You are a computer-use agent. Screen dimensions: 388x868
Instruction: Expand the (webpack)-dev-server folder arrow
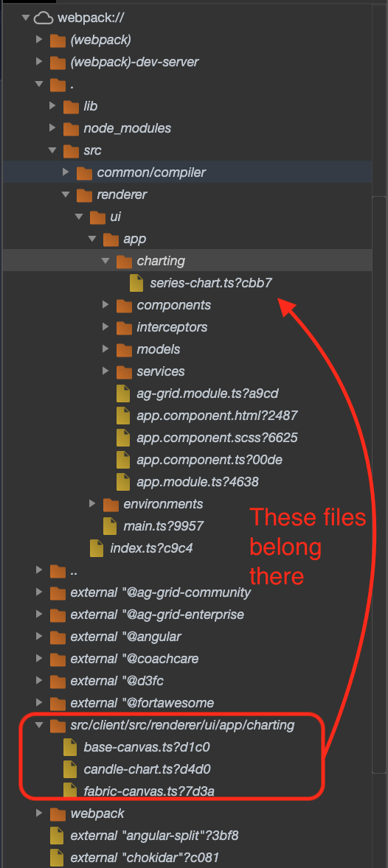(39, 61)
